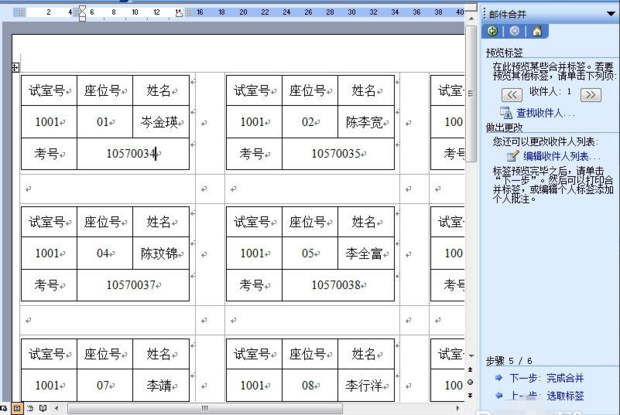The width and height of the screenshot is (620, 415).
Task: Open the 编辑收件人列表 link
Action: coord(561,157)
